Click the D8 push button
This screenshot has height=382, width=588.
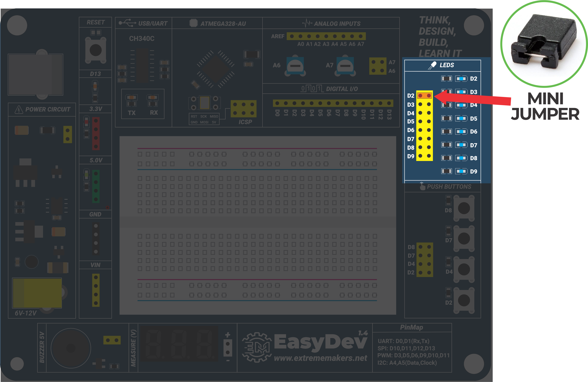[x=464, y=208]
